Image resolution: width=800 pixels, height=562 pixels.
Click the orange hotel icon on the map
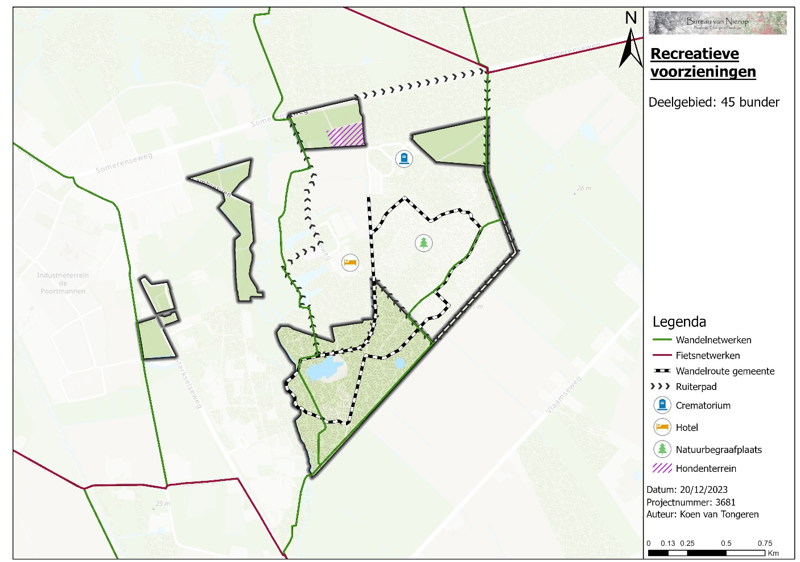[349, 263]
